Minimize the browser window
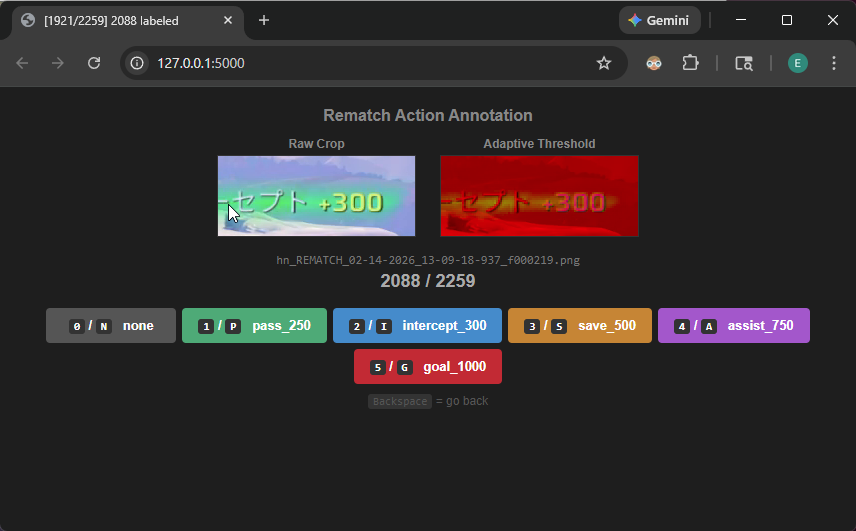Viewport: 856px width, 531px height. [741, 20]
